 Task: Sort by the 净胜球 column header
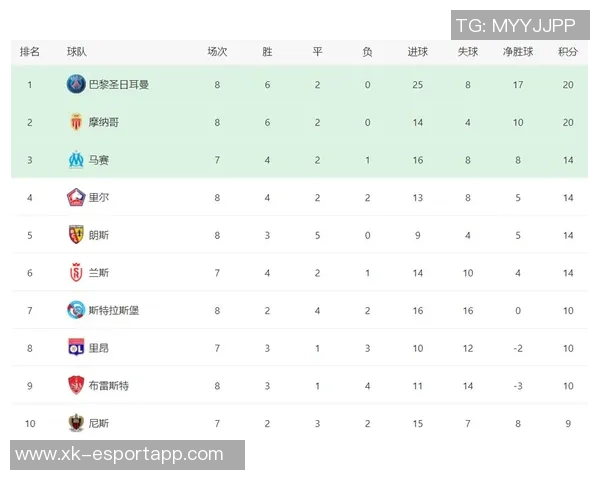click(x=518, y=51)
